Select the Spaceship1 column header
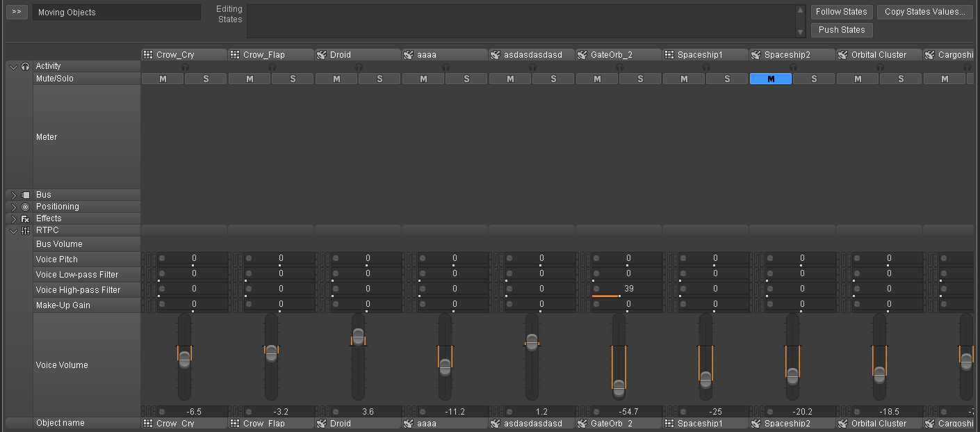Image resolution: width=980 pixels, height=432 pixels. (x=705, y=54)
